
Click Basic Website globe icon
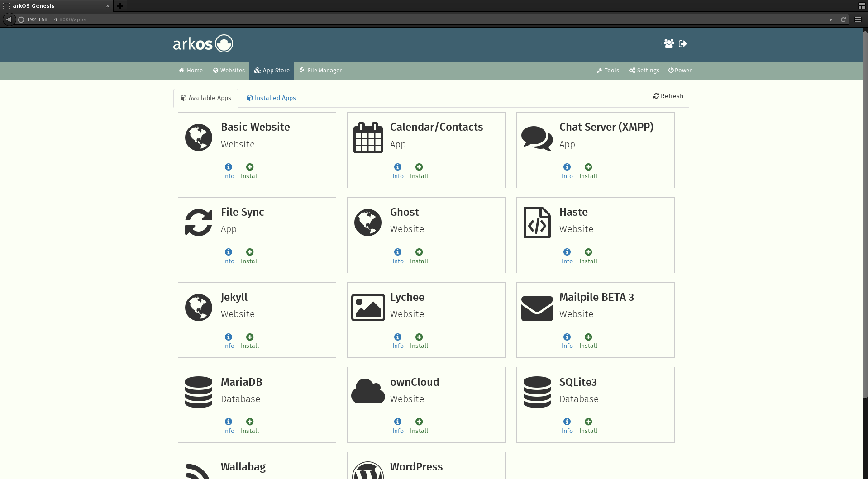[199, 138]
